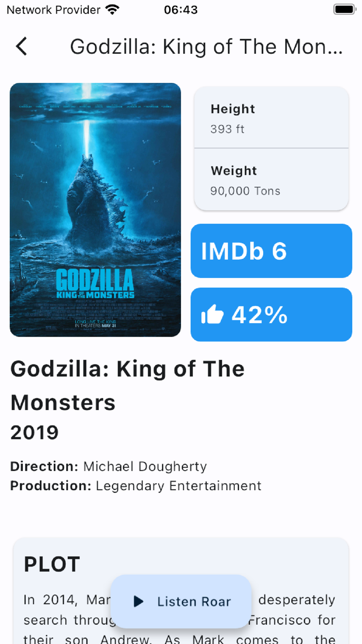362x644 pixels.
Task: Tap the PLOT section heading
Action: click(x=52, y=565)
